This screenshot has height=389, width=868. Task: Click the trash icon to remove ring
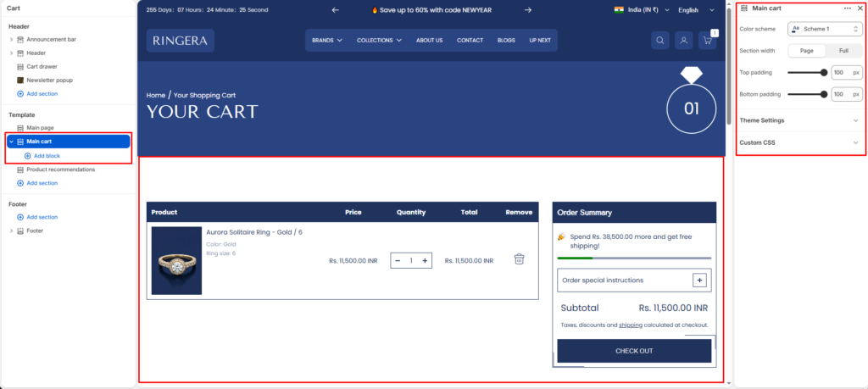coord(519,259)
